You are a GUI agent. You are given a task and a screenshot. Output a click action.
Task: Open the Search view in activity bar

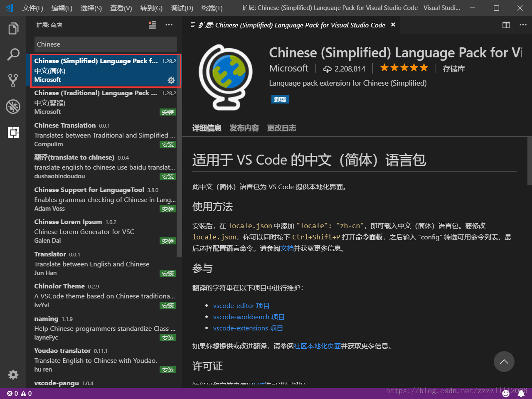click(13, 54)
